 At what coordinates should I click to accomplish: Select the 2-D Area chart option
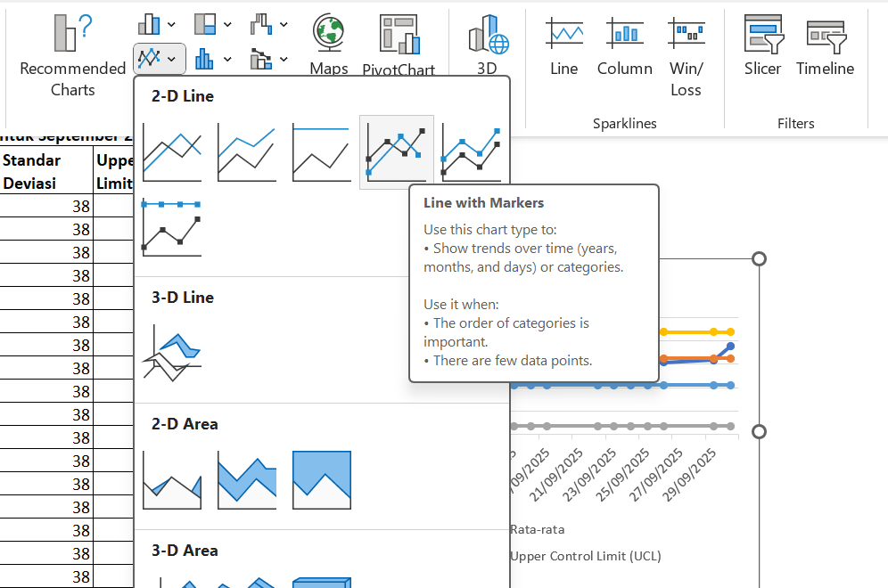click(172, 479)
